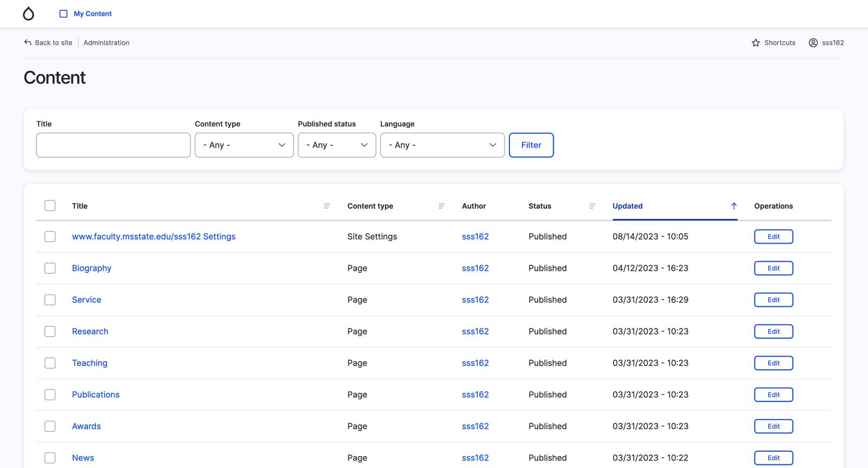Open the My Content toolbar item

click(93, 14)
